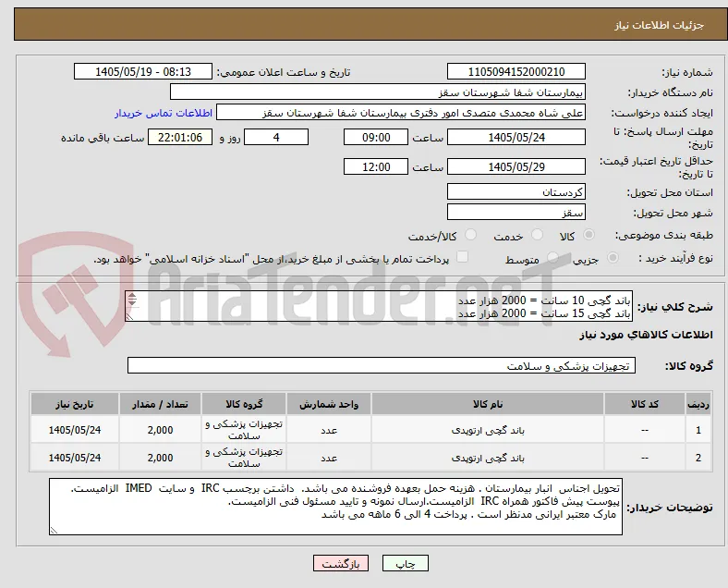Click the نام کالا column header
The width and height of the screenshot is (728, 588).
488,404
